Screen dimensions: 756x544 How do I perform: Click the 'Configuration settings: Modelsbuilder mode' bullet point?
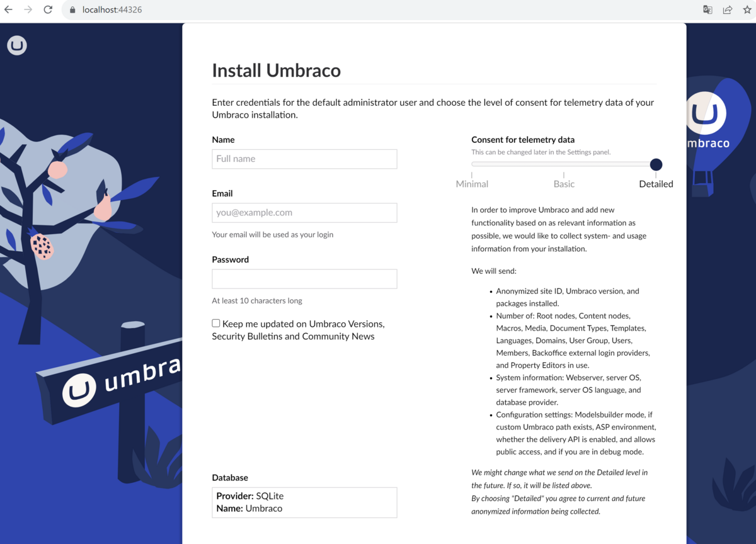(576, 433)
